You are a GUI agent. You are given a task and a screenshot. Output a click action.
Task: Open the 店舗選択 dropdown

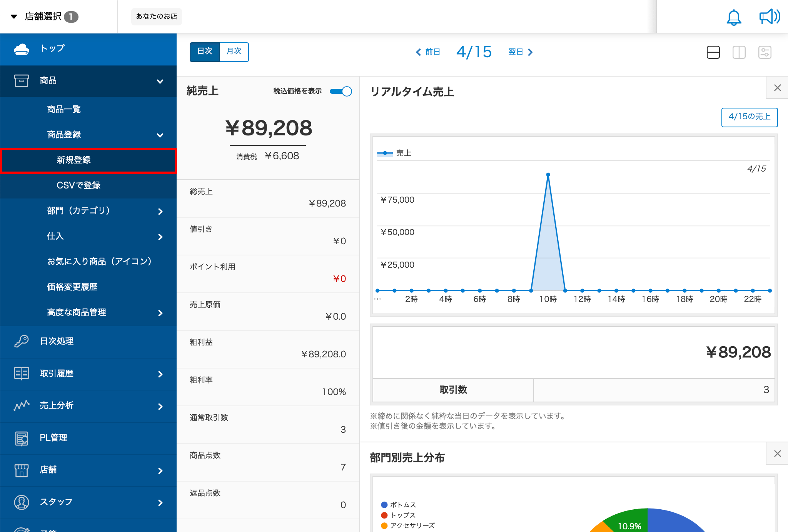(x=44, y=17)
